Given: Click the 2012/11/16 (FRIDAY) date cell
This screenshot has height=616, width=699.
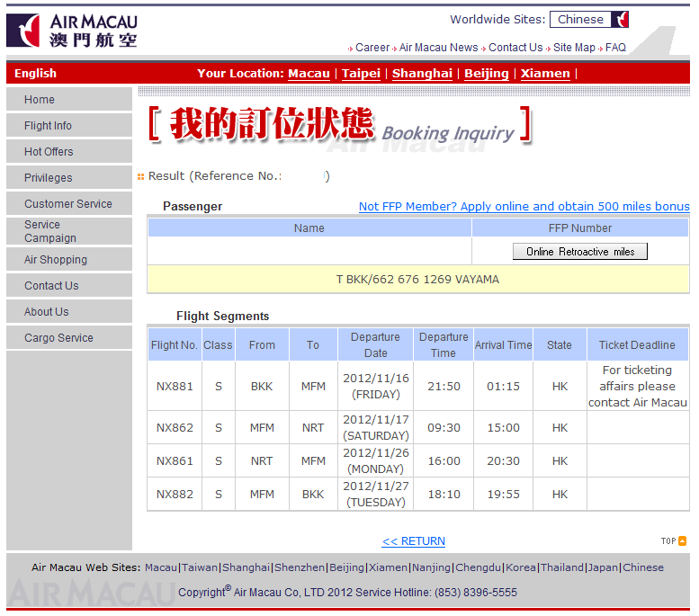Looking at the screenshot, I should pos(376,386).
